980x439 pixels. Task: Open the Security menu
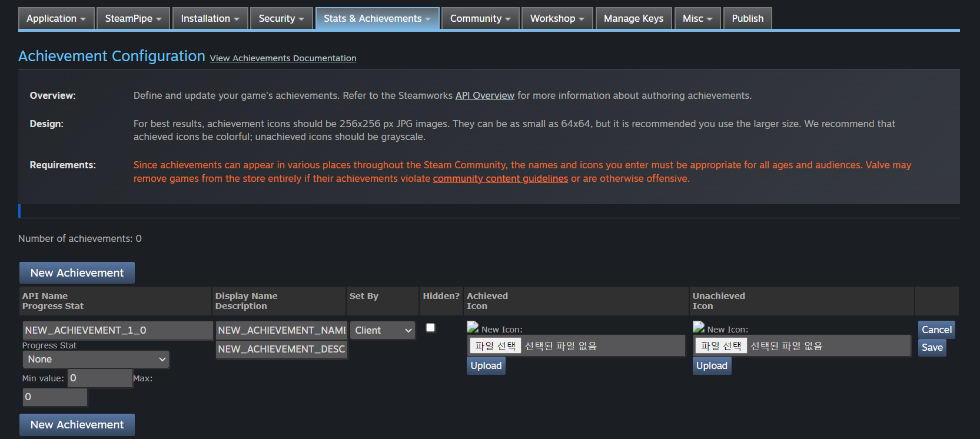(x=281, y=18)
